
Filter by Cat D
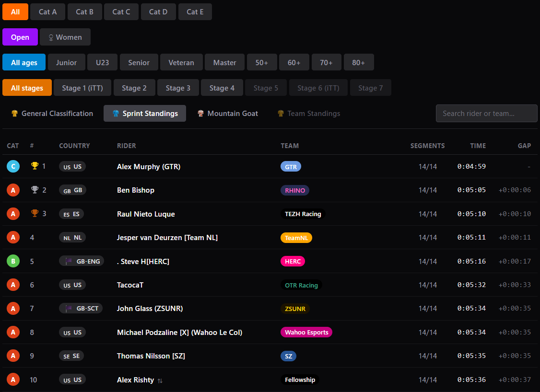(158, 12)
